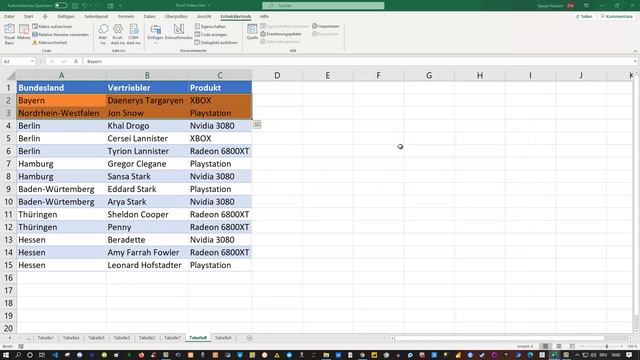
Task: Click the vertical scrollbar
Action: pos(636,195)
